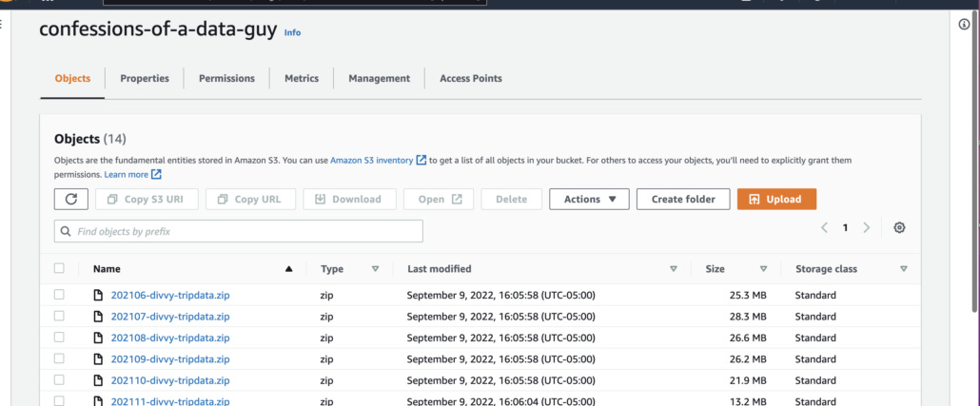Open the Access Points tab
980x406 pixels.
click(x=471, y=79)
